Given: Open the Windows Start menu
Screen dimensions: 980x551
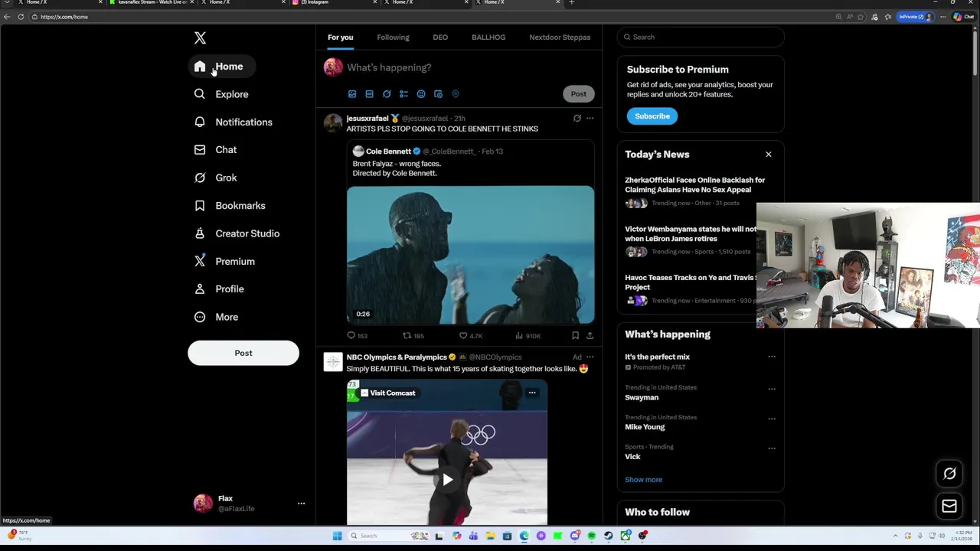Looking at the screenshot, I should 337,536.
